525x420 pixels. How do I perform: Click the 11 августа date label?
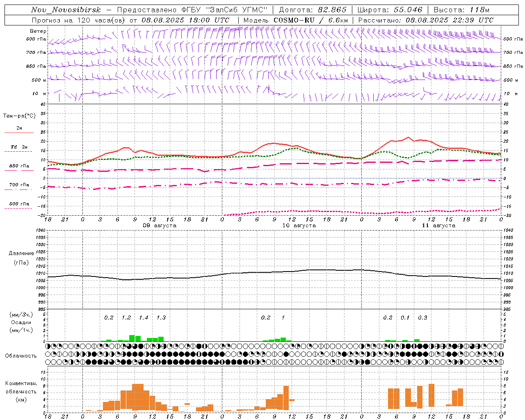438,226
